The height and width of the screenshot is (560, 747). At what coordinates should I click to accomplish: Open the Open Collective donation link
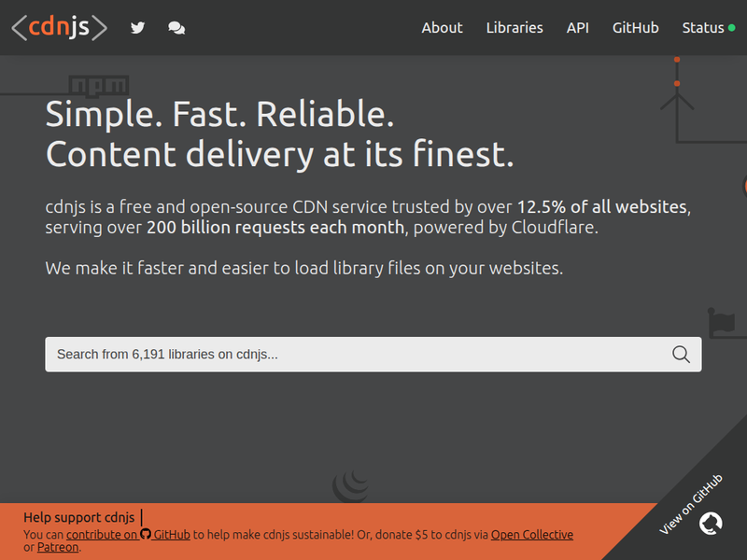click(x=531, y=534)
